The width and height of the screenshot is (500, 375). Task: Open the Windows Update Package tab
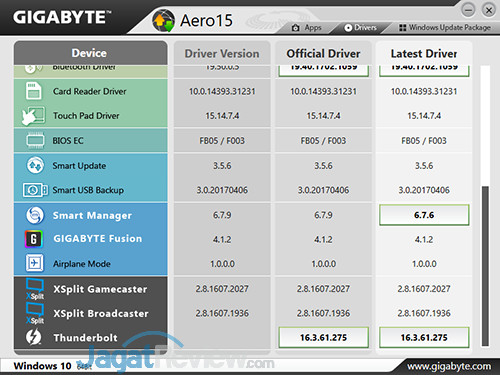click(445, 28)
